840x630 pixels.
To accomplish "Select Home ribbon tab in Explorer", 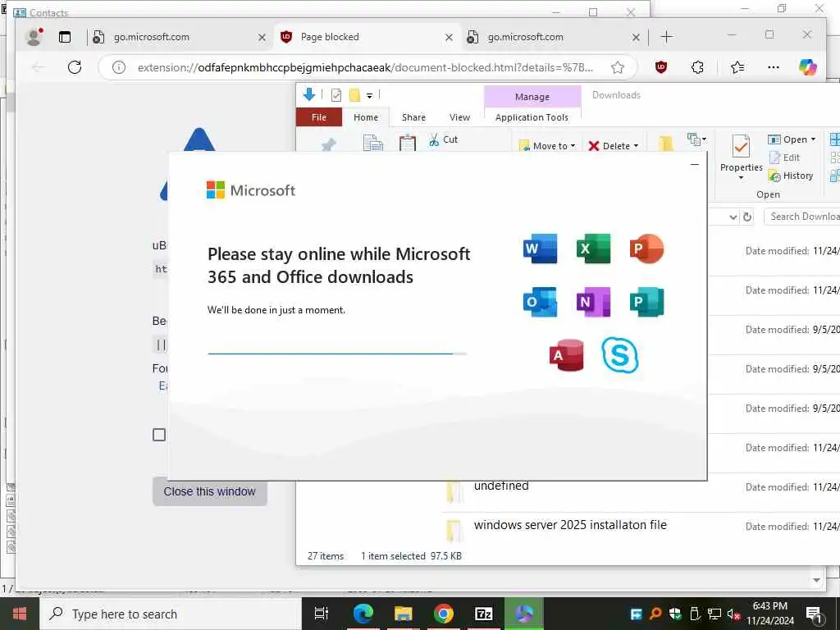I will [x=366, y=117].
